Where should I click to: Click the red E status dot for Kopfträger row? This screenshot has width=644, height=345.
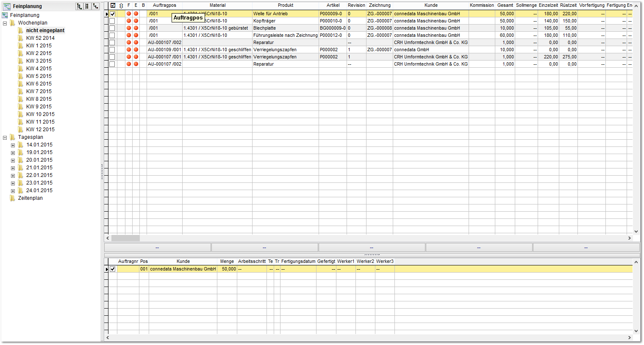136,21
